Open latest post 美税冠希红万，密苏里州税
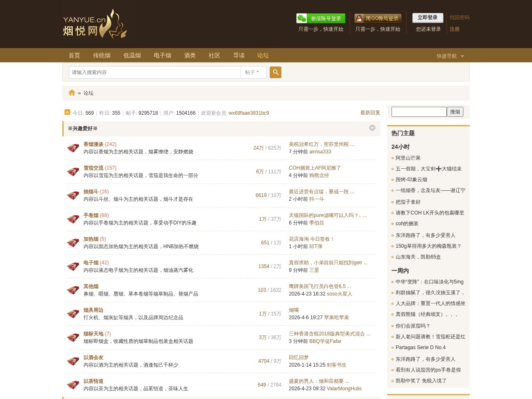532x399 pixels. pyautogui.click(x=322, y=144)
